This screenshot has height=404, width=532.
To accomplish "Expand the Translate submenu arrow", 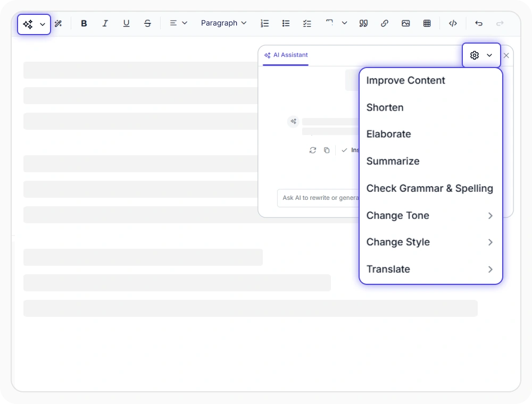I will tap(491, 270).
